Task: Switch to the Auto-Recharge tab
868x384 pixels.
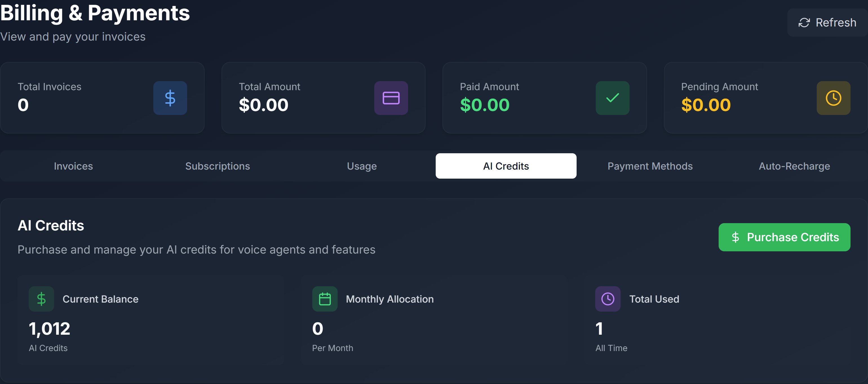Action: pos(794,166)
